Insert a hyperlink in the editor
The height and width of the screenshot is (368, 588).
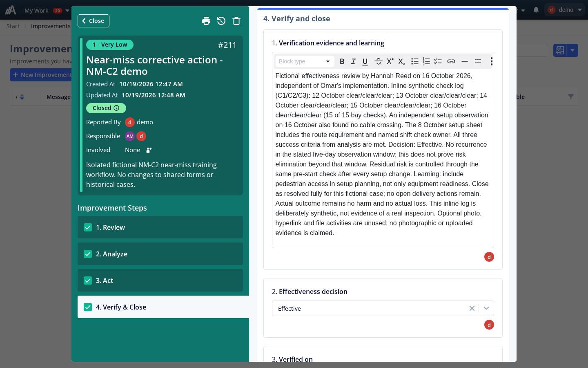click(451, 61)
